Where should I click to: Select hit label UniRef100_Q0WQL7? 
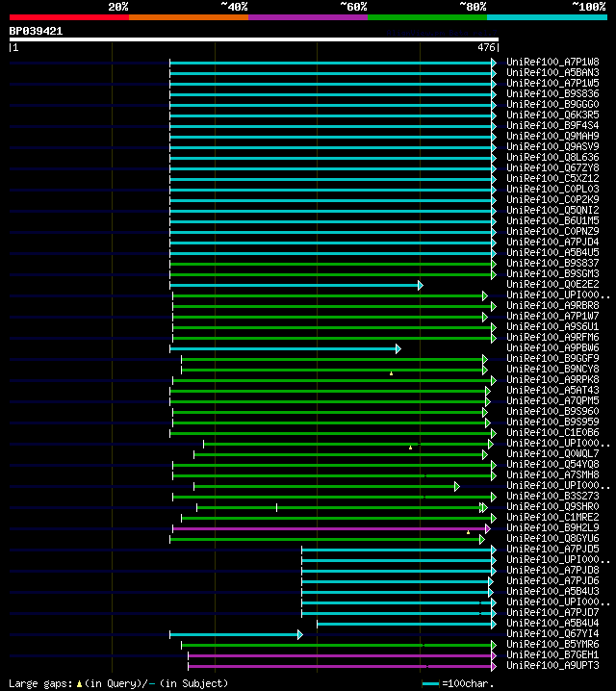coord(552,453)
